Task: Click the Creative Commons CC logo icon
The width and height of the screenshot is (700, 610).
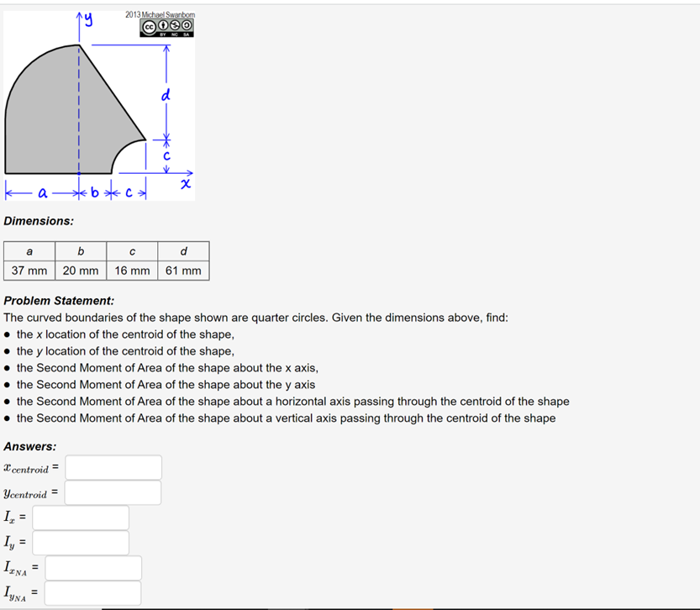Action: point(150,26)
